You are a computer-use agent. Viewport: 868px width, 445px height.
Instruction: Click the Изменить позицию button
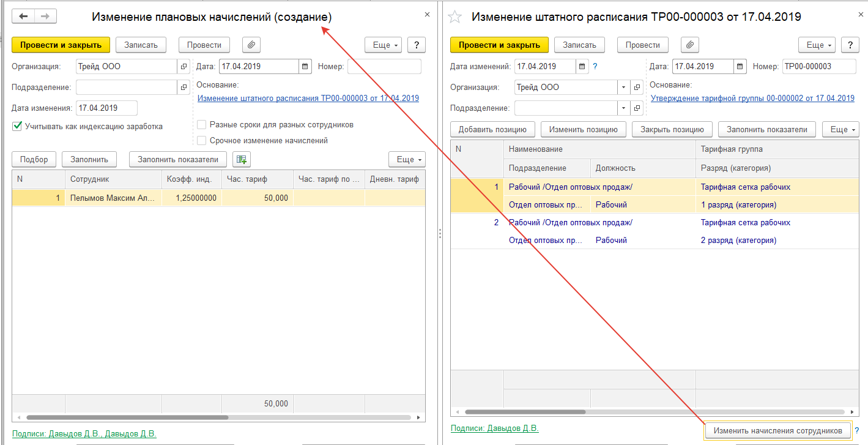[584, 129]
